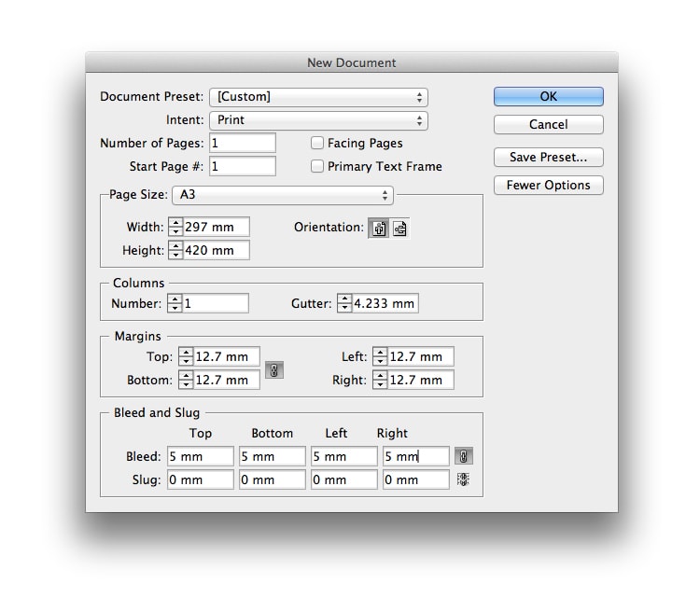Click the Slug Bottom field
700x597 pixels.
pyautogui.click(x=273, y=479)
